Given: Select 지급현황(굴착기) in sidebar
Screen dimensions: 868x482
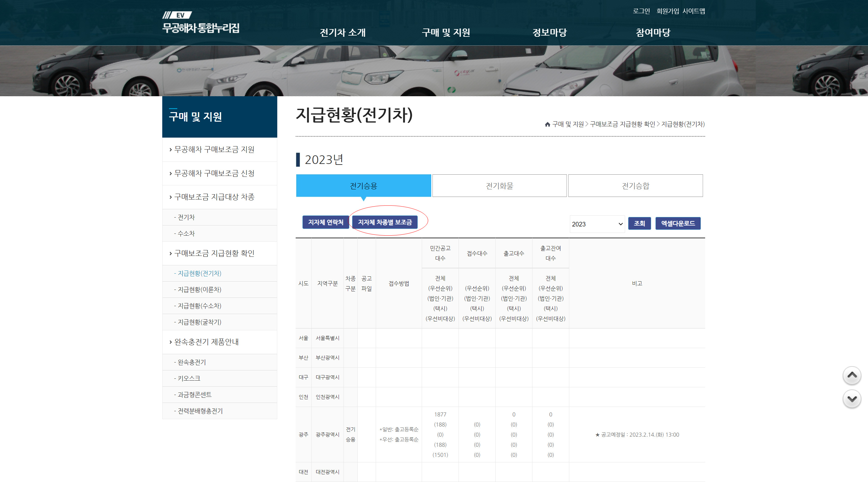Looking at the screenshot, I should [220, 322].
